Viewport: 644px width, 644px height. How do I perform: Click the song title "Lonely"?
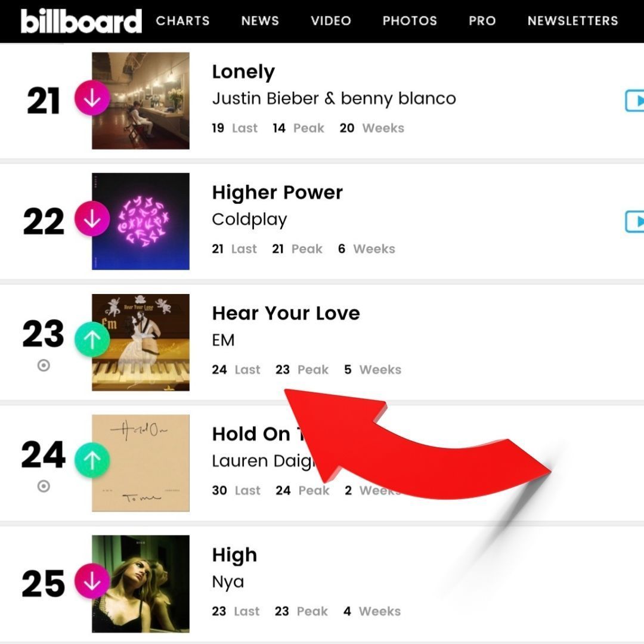point(243,72)
